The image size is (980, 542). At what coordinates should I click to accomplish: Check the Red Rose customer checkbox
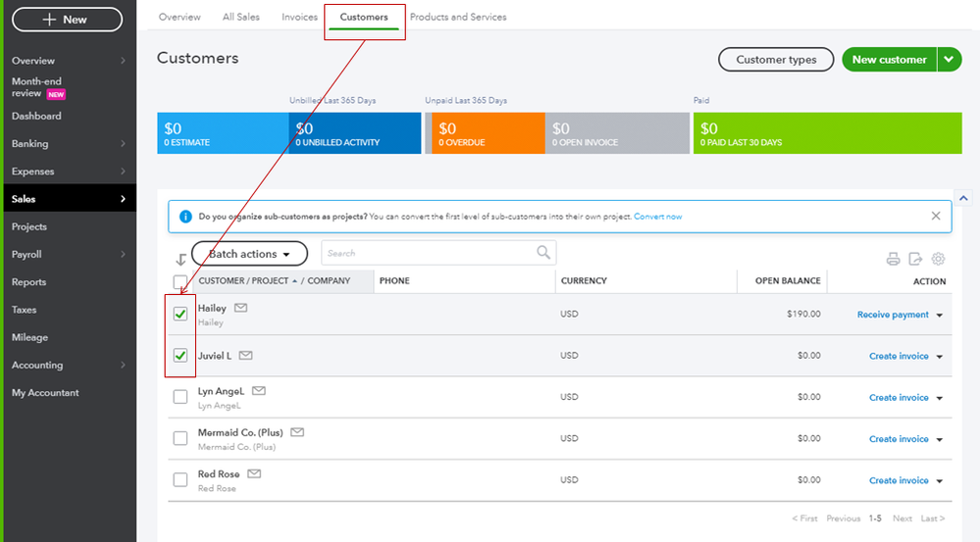pyautogui.click(x=180, y=479)
